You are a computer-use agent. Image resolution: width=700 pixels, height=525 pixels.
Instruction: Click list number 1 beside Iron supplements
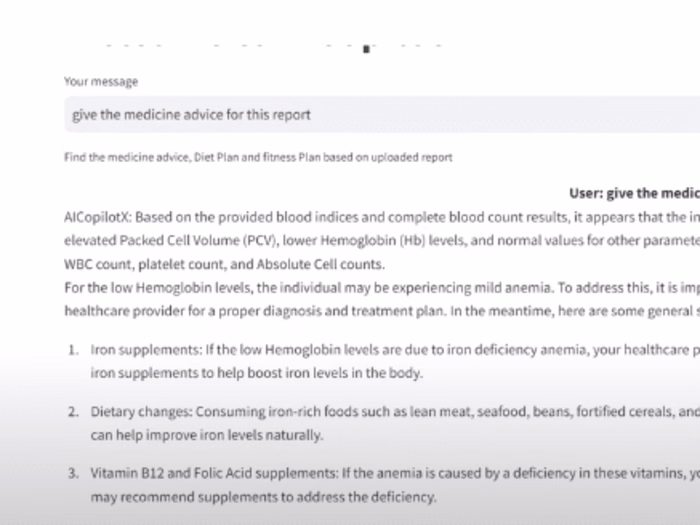[x=73, y=350]
